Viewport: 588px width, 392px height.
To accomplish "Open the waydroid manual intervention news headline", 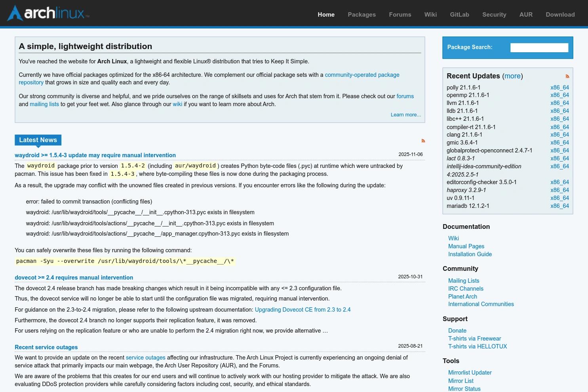I will tap(95, 155).
